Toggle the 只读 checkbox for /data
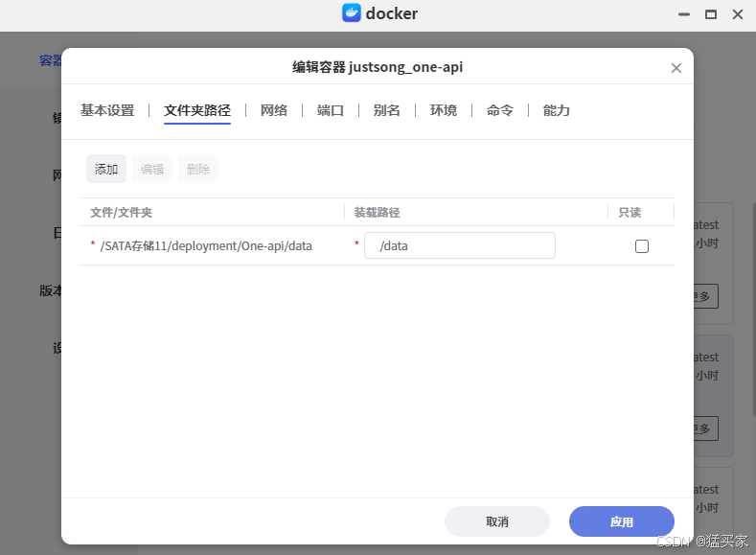The height and width of the screenshot is (555, 756). click(642, 246)
